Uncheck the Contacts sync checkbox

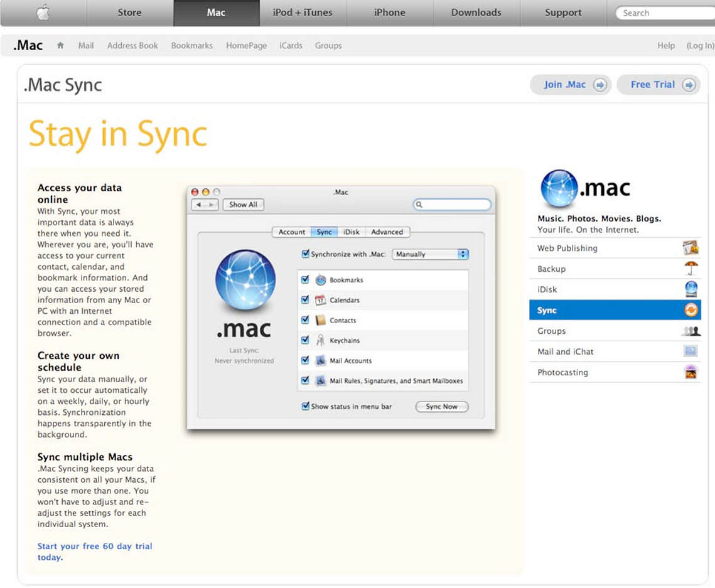(305, 319)
